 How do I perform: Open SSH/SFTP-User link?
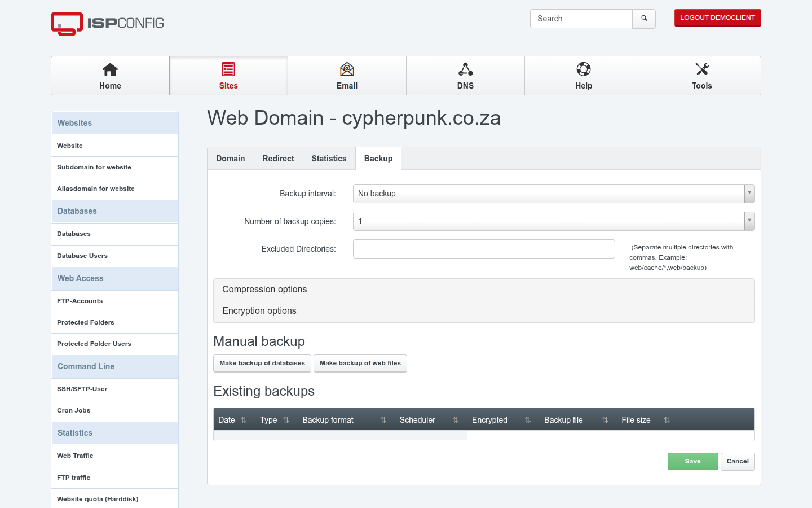(x=115, y=389)
